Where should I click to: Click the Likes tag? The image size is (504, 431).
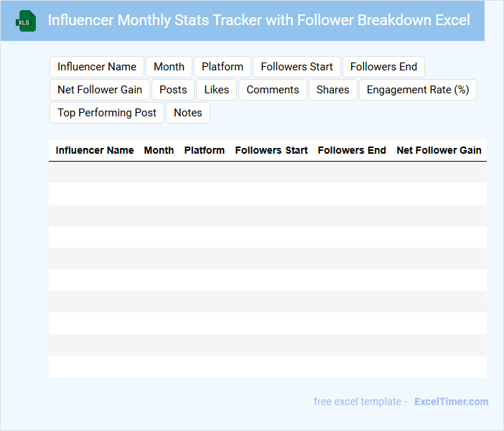(x=217, y=90)
